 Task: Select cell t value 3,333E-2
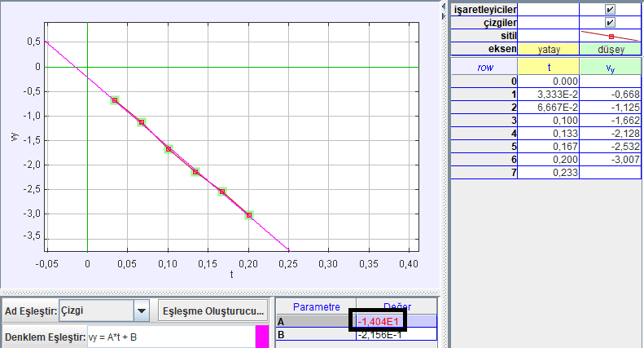point(548,95)
